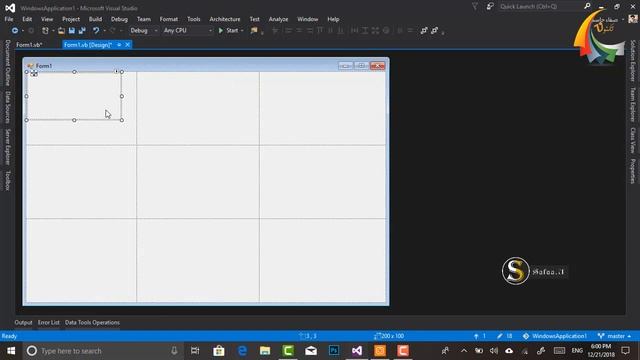Click WindowsApplication1 repository in status bar

point(555,336)
